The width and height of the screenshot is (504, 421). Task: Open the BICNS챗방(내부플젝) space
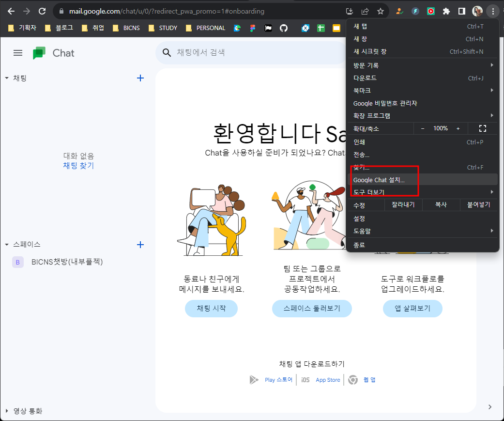click(x=67, y=262)
